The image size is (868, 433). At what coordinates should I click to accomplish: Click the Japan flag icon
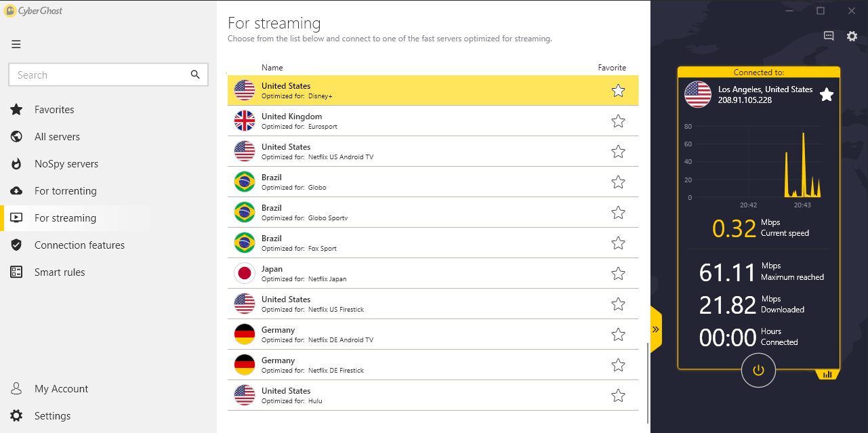click(244, 273)
